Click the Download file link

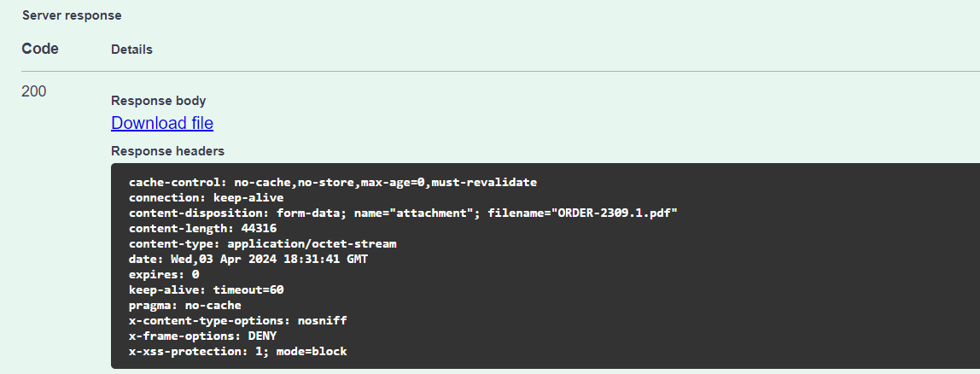(162, 124)
